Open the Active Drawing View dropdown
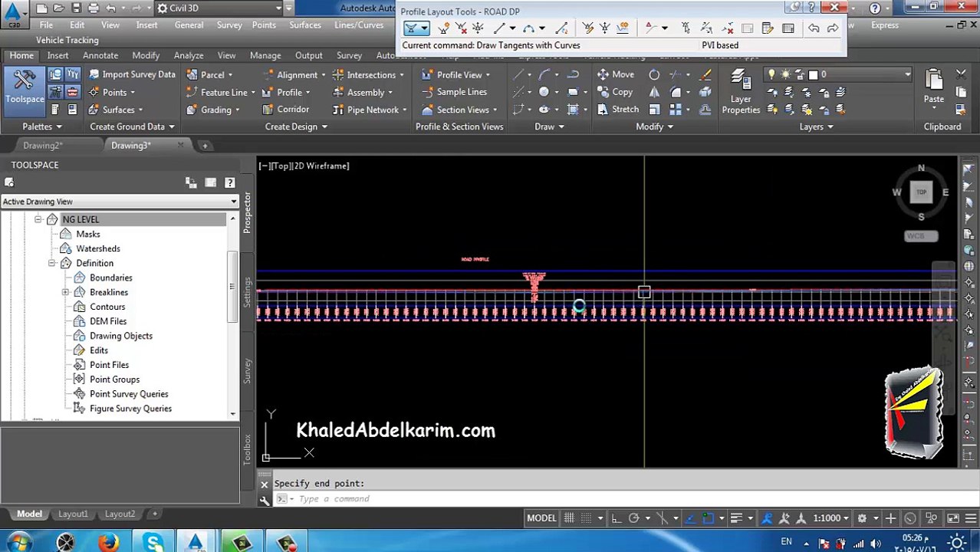The image size is (980, 552). coord(120,202)
